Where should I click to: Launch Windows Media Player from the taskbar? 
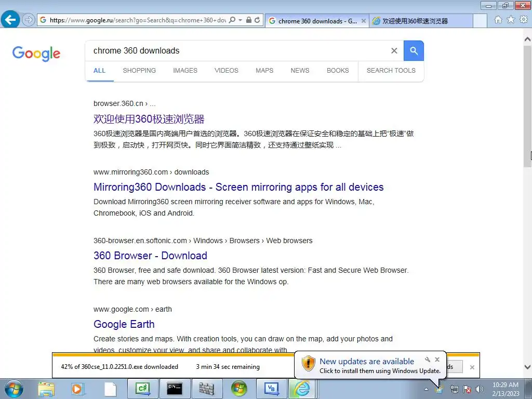[x=77, y=389]
